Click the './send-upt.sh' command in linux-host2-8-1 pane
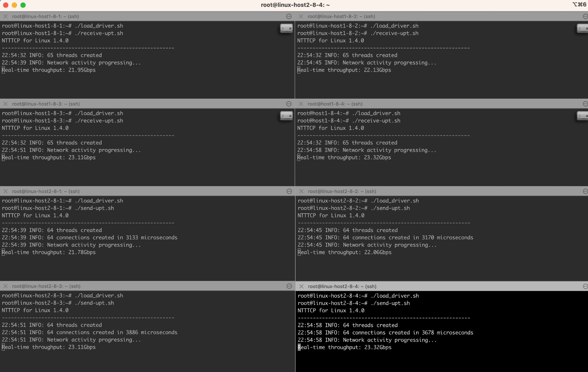The image size is (588, 372). tap(94, 208)
